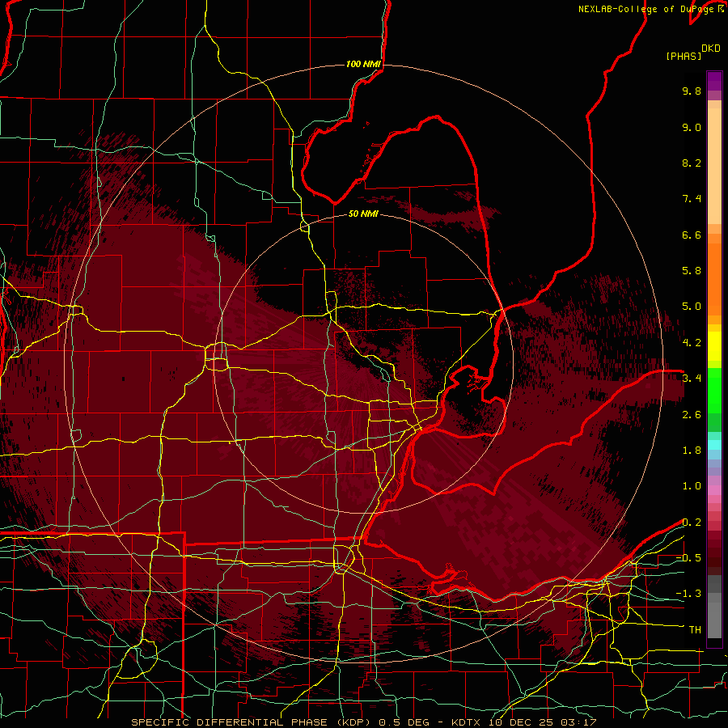
Task: Click the 5.0 scale value
Action: 692,307
